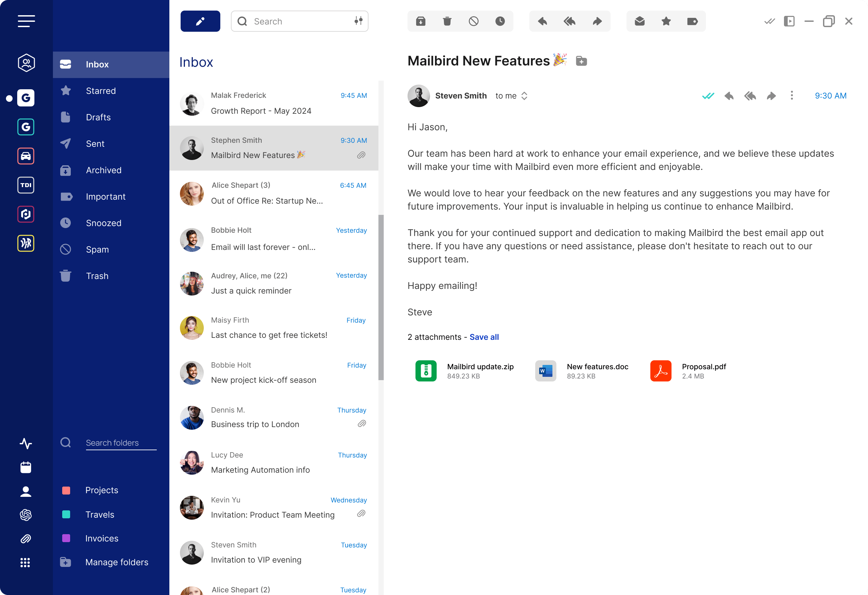868x595 pixels.
Task: Toggle star on the email in toolbar
Action: [666, 21]
